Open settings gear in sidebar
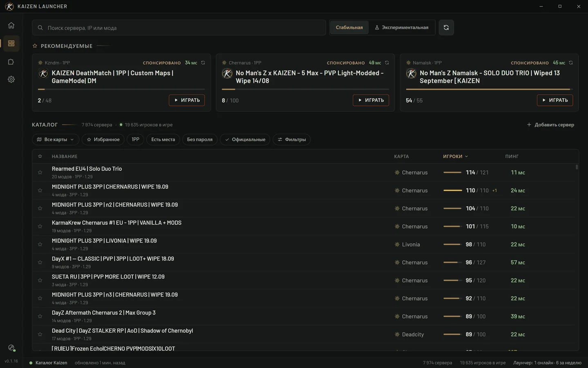Screen dimensions: 588x368 pyautogui.click(x=11, y=79)
